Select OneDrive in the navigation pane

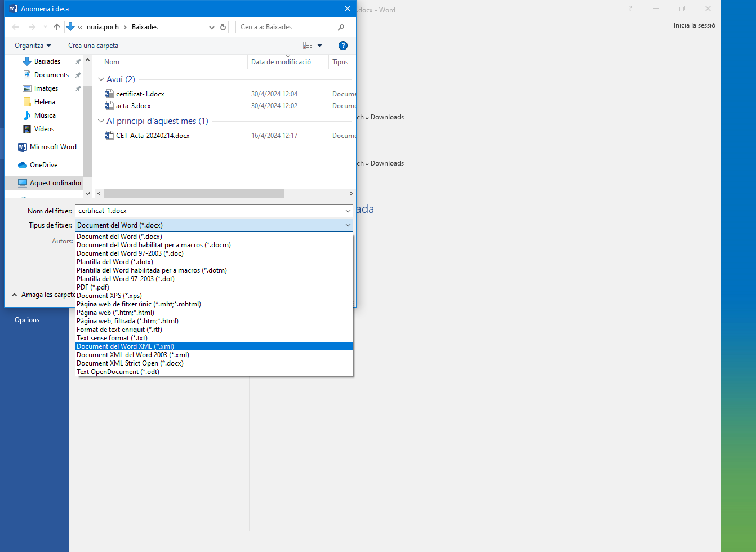(43, 165)
